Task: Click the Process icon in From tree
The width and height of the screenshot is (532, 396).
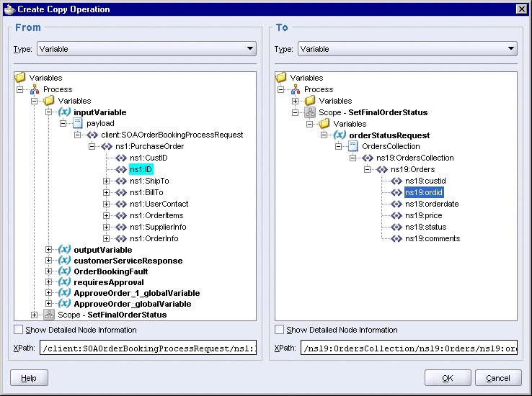Action: click(x=35, y=89)
